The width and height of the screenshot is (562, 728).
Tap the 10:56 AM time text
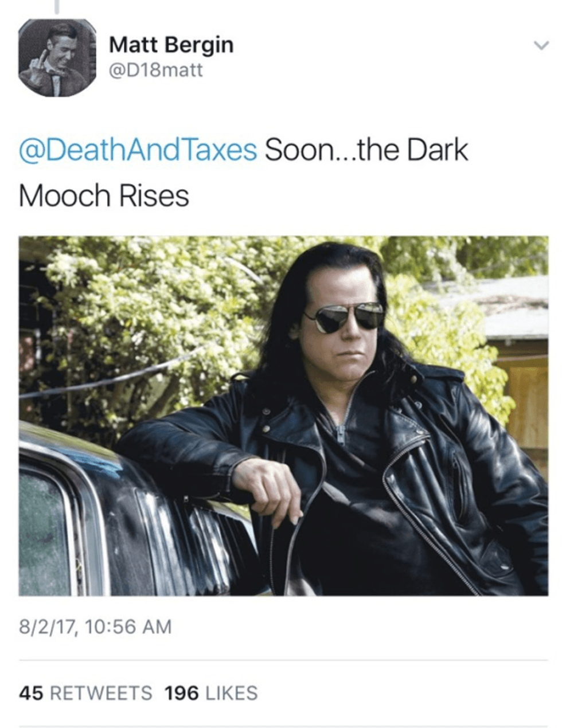pos(128,626)
